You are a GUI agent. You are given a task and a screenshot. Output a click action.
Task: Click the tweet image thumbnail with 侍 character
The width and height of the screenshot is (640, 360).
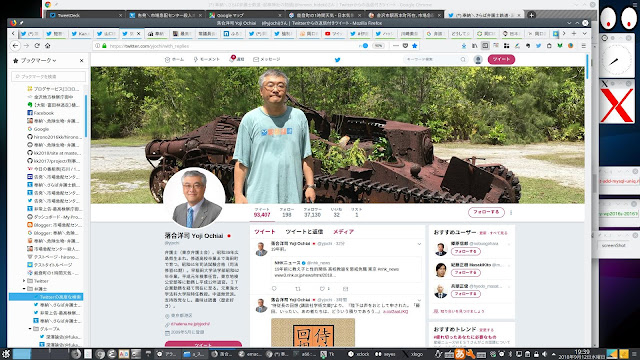coord(313,333)
